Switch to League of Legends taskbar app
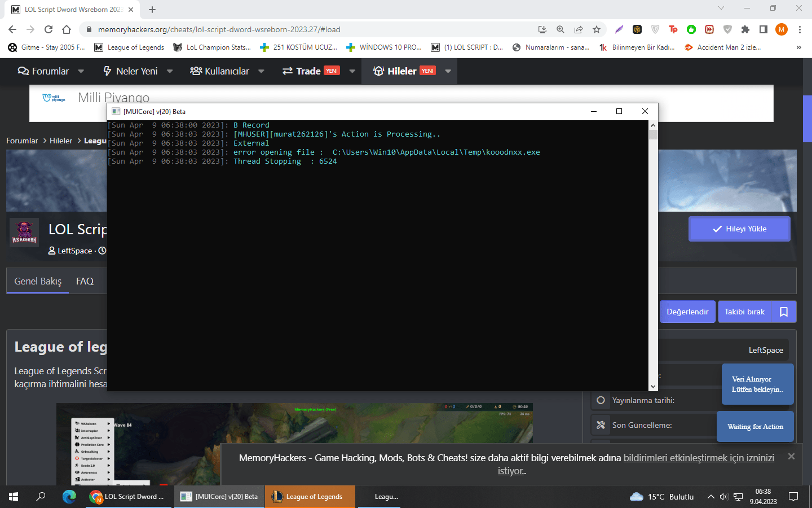 (310, 497)
